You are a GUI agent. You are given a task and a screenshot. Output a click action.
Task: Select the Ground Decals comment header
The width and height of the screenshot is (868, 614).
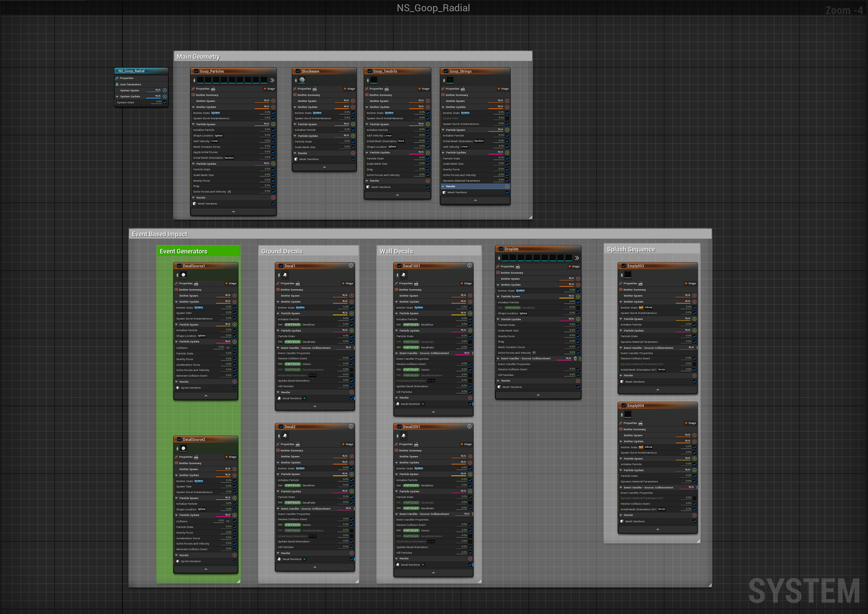[x=308, y=251]
